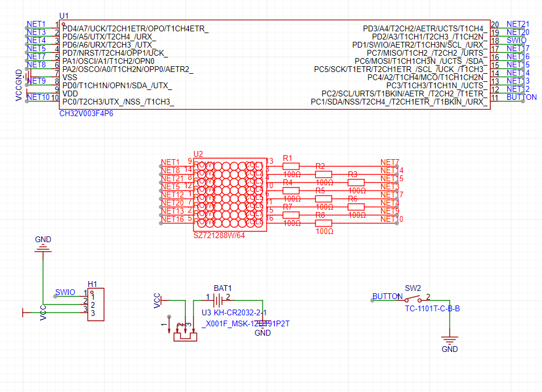Select the U2 LED dot matrix body
This screenshot has height=392, width=542.
pyautogui.click(x=230, y=195)
